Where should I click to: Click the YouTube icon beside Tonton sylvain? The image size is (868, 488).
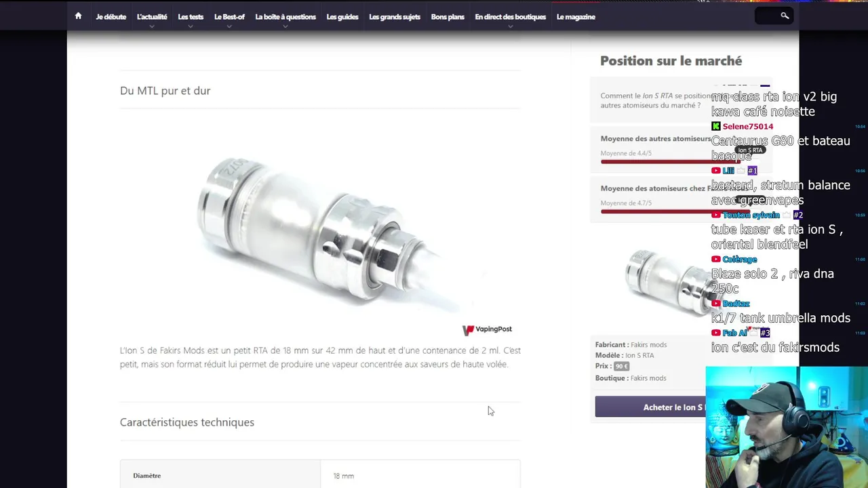pyautogui.click(x=715, y=215)
